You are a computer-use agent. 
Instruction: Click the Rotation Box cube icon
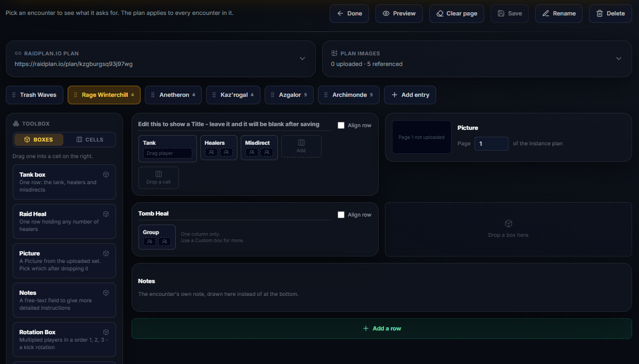coord(106,332)
